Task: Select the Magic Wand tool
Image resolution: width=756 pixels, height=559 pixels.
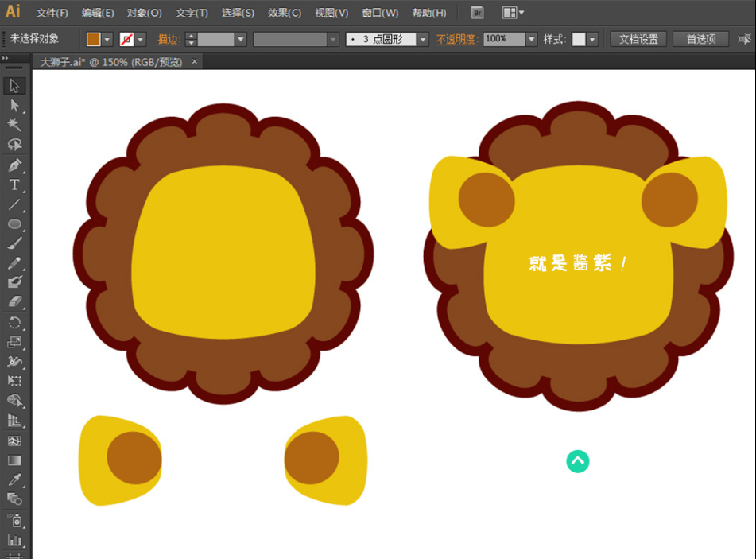Action: point(14,125)
